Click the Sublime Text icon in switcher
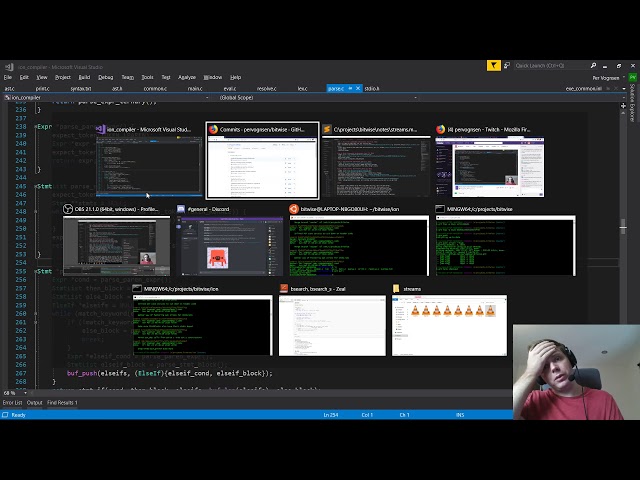This screenshot has width=640, height=480. (x=327, y=129)
